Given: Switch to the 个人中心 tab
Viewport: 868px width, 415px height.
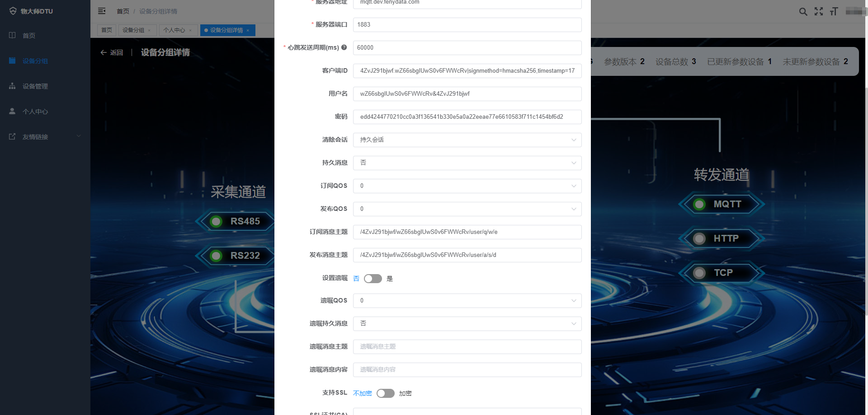Looking at the screenshot, I should 175,30.
